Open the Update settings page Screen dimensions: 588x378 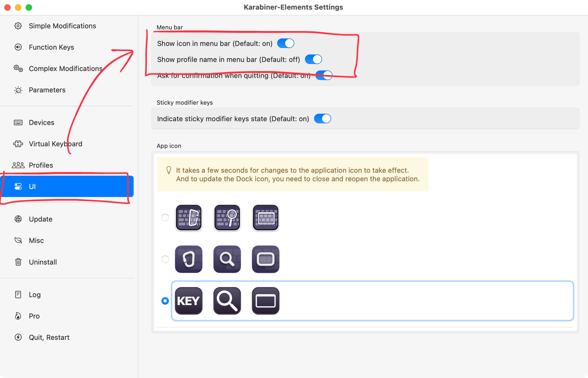pyautogui.click(x=40, y=219)
